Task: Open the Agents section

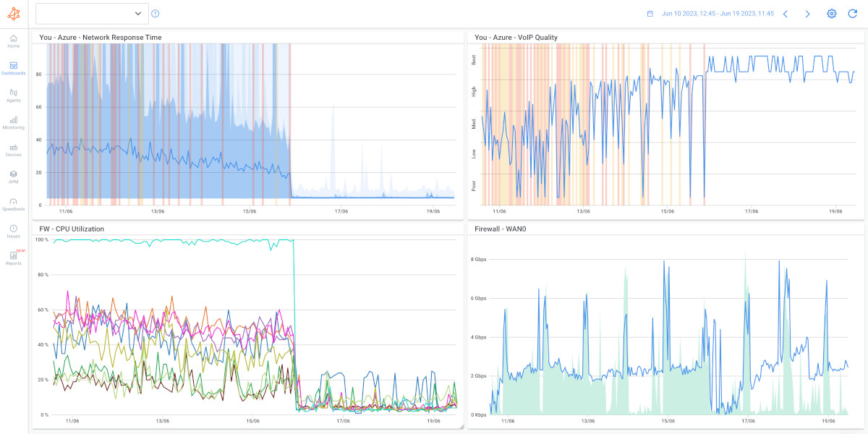Action: [x=13, y=96]
